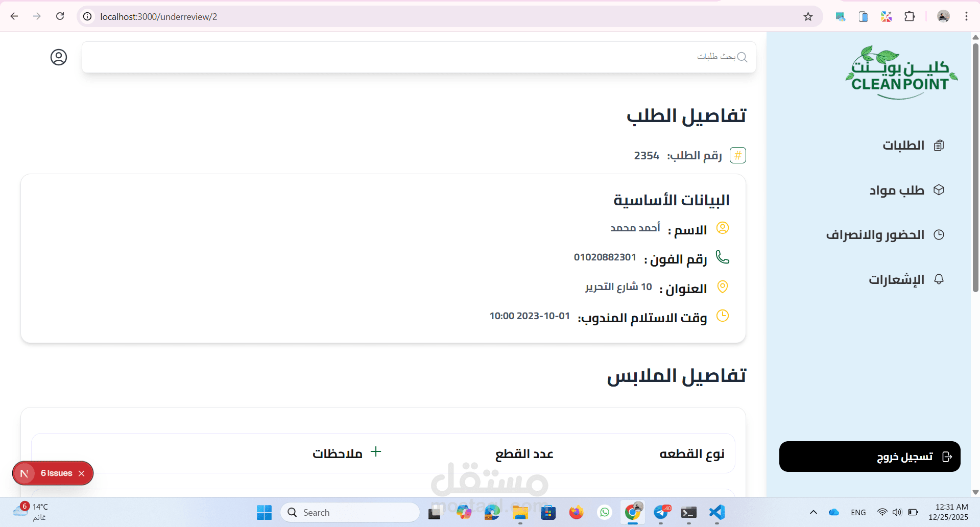The image size is (980, 527).
Task: Click the Windows Start button
Action: (x=264, y=512)
